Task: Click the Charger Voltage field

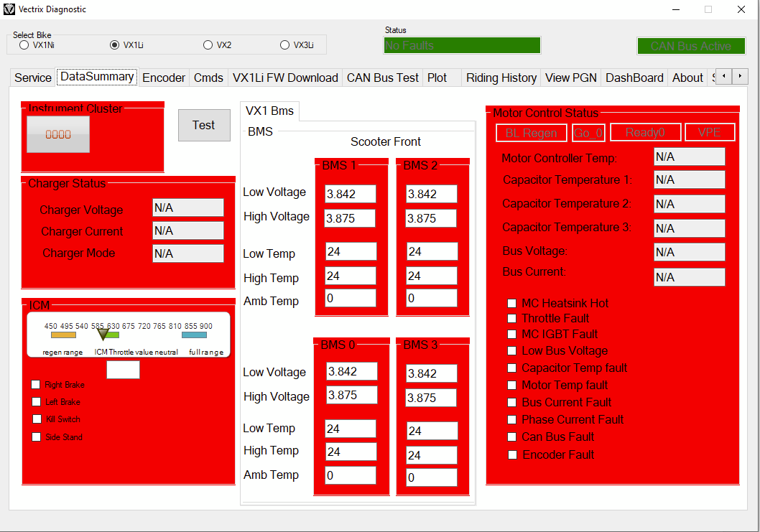Action: [x=187, y=208]
